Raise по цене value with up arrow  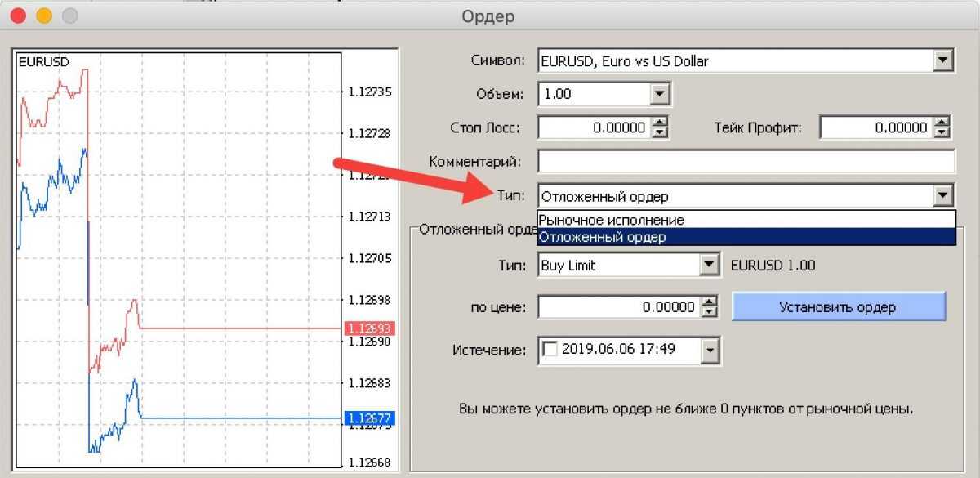(710, 302)
